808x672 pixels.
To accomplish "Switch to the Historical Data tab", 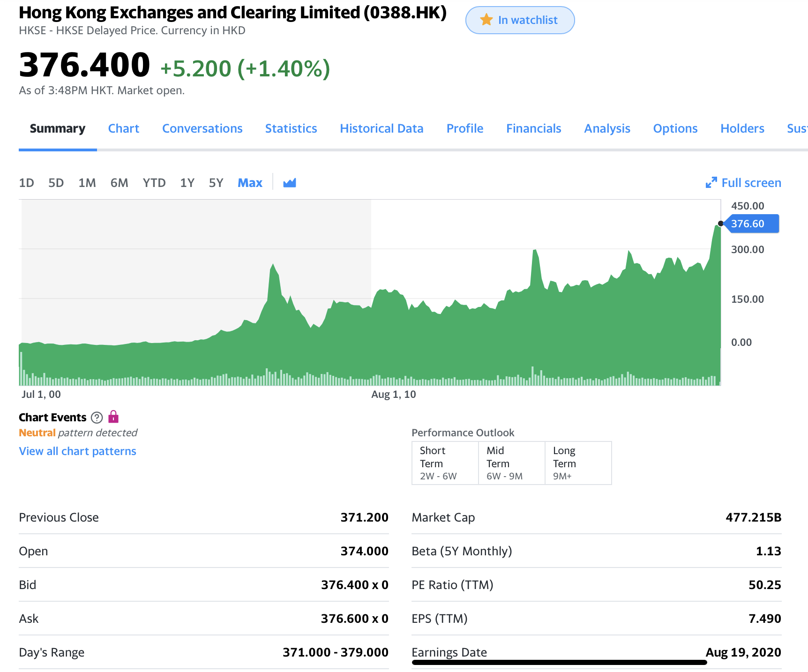I will (x=382, y=128).
